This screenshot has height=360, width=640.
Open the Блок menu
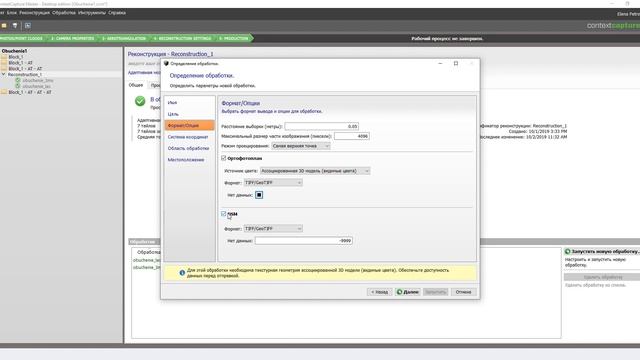click(12, 13)
